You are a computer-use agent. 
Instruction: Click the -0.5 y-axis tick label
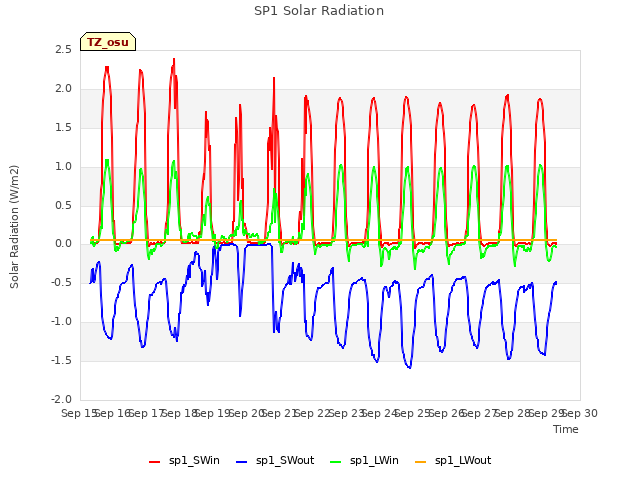[x=61, y=283]
